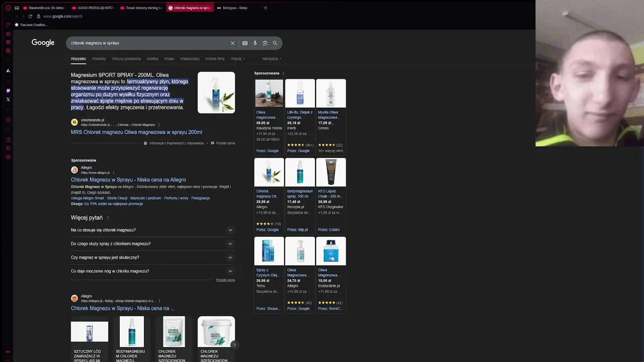Image resolution: width=644 pixels, height=362 pixels.
Task: Switch to the Krótkie filmy search tab
Action: pos(215,59)
